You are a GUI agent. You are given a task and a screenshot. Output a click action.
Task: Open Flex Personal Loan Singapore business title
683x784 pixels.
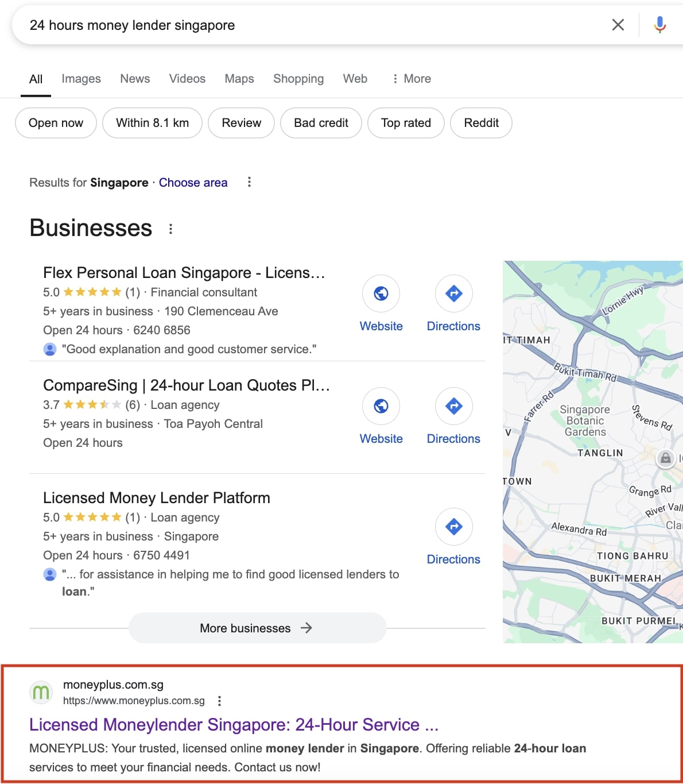tap(184, 273)
